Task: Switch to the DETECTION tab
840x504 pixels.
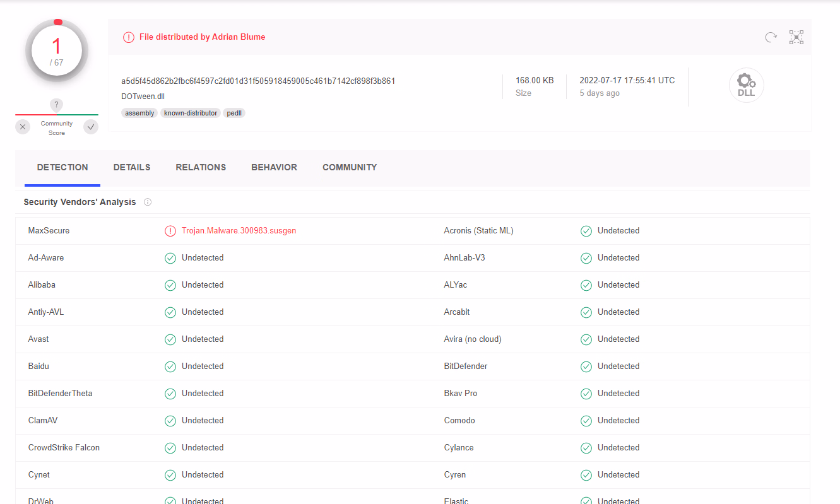Action: point(62,167)
